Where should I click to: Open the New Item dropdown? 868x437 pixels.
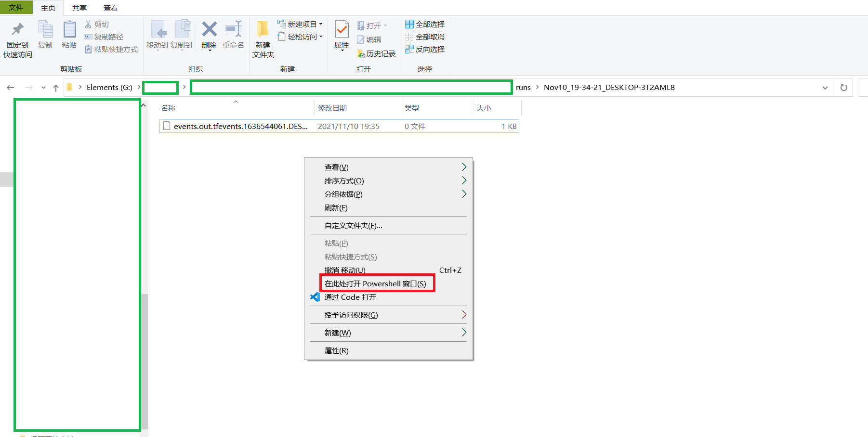pos(300,24)
